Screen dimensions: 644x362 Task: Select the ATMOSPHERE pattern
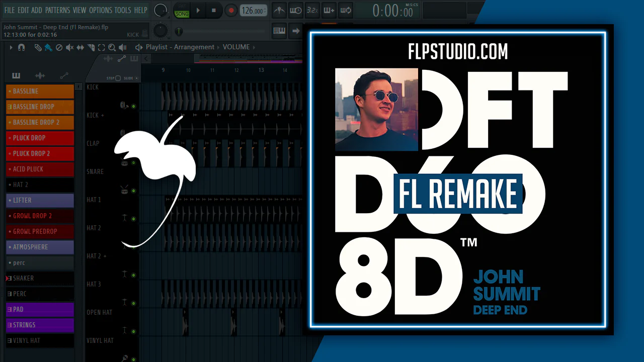(x=40, y=247)
